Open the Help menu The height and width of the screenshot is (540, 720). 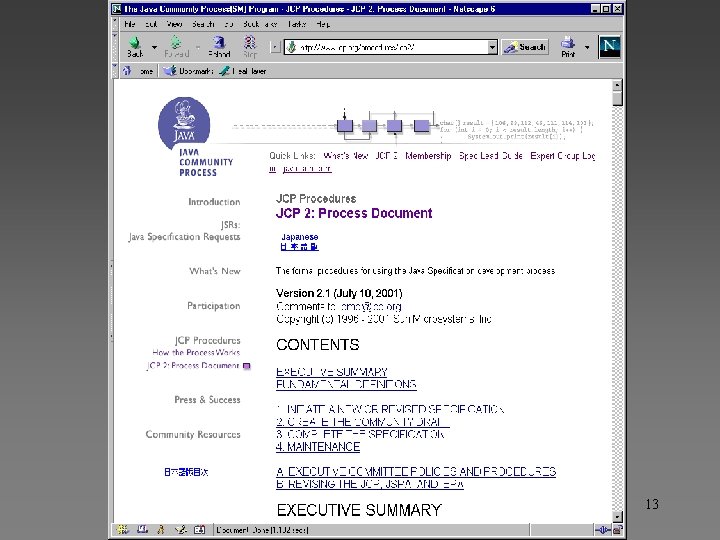pos(323,24)
